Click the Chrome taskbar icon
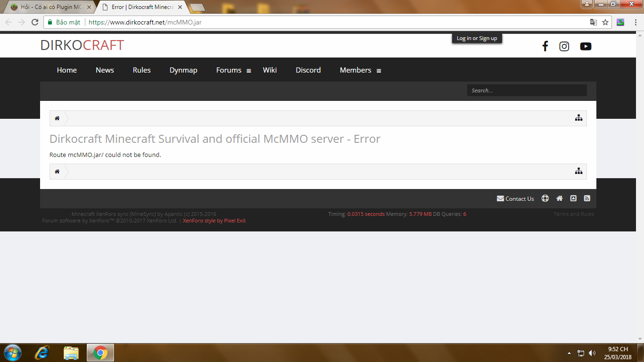The height and width of the screenshot is (362, 644). 100,353
